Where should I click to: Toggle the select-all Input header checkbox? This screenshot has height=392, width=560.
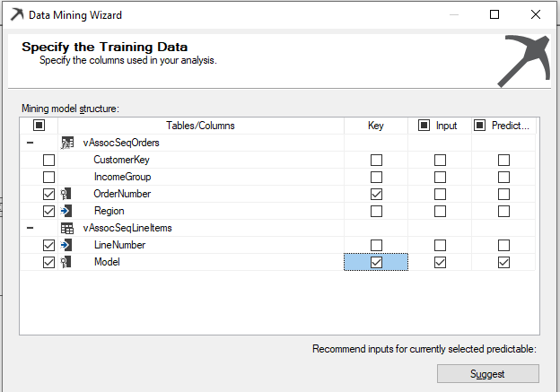(x=424, y=126)
